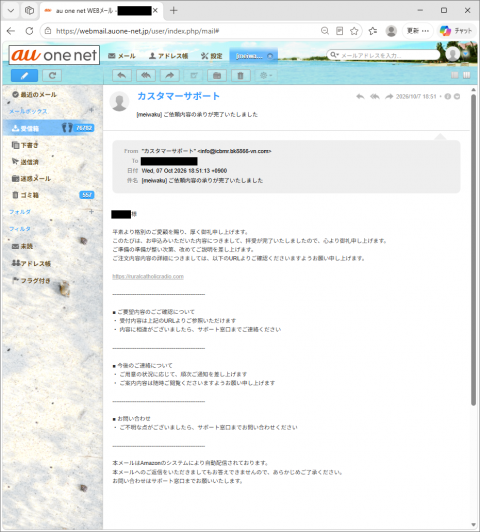Open the https://ruralcatholicradio.com link

tap(148, 277)
